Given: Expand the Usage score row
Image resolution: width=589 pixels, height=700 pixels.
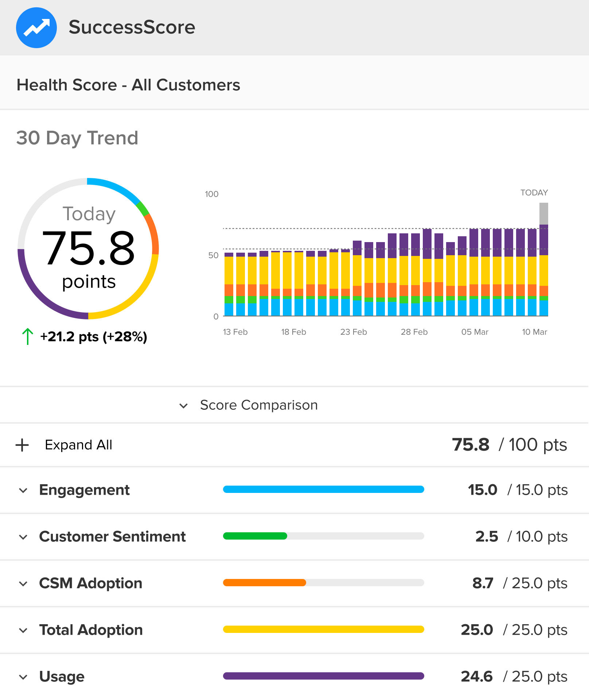Looking at the screenshot, I should (x=23, y=677).
